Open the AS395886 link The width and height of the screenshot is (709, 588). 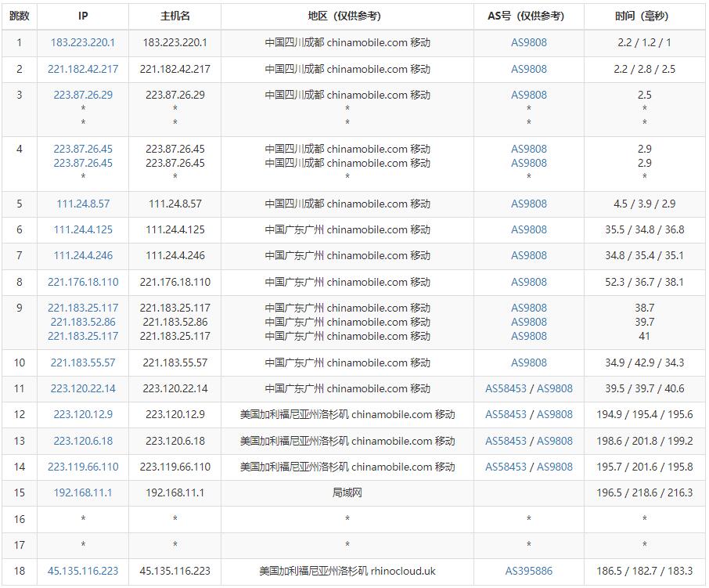(x=528, y=572)
